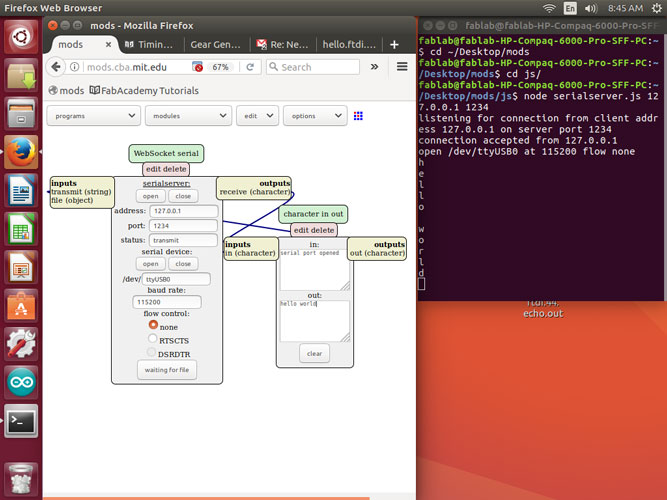Open the sound volume indicator
667x500 pixels.
[591, 8]
